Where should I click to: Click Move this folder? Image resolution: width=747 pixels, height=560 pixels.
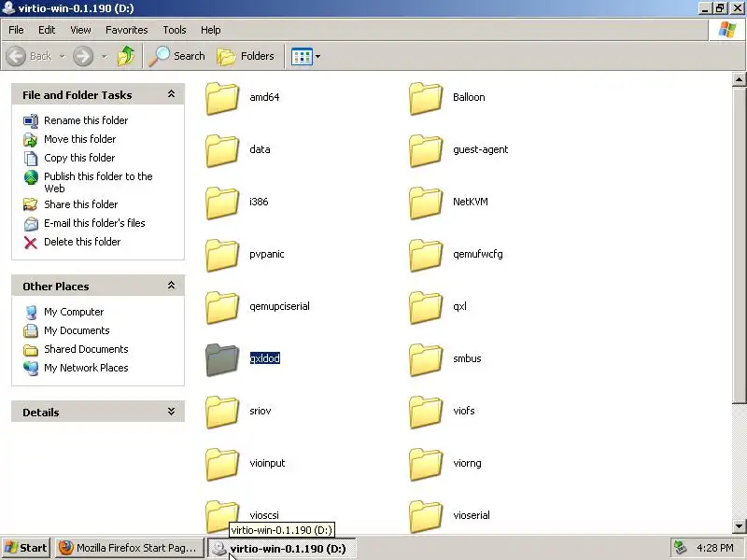(x=80, y=139)
